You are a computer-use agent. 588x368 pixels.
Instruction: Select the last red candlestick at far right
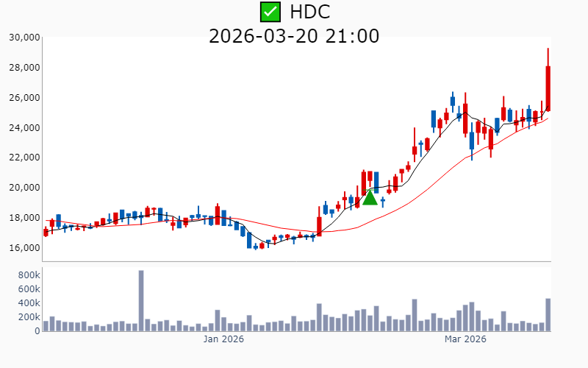(x=548, y=88)
